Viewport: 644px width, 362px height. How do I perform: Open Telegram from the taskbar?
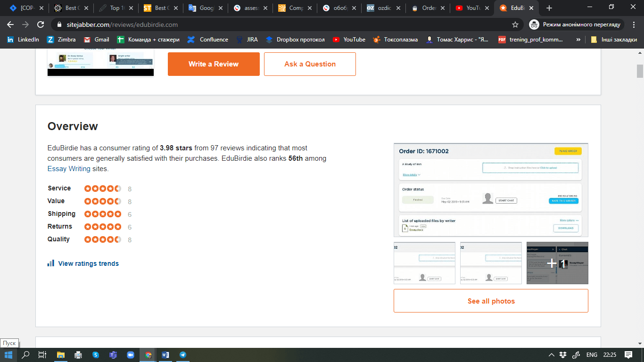coord(183,355)
